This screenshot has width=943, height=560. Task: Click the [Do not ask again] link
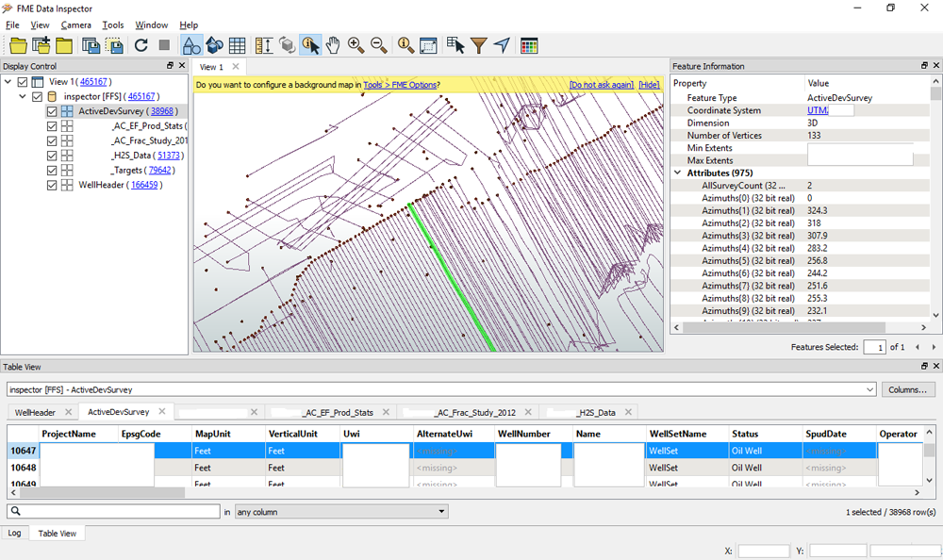tap(602, 85)
